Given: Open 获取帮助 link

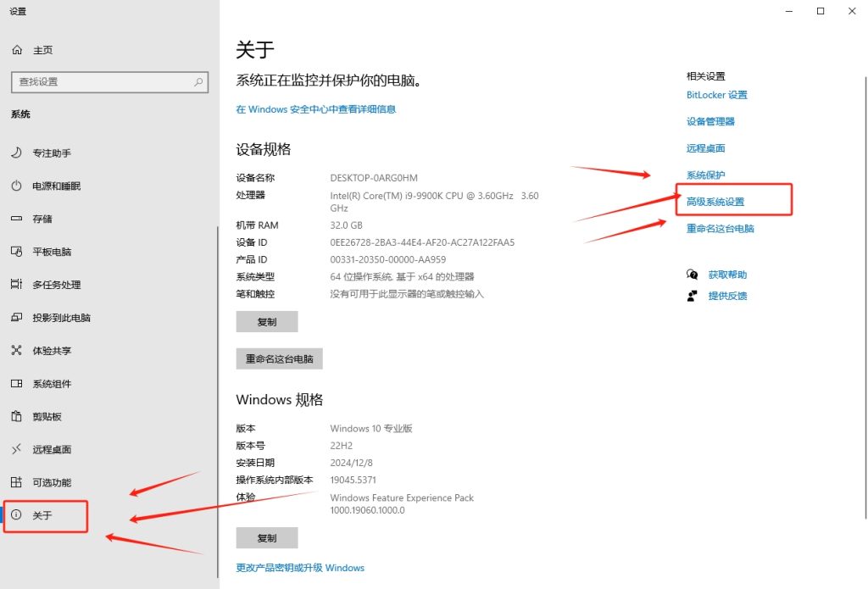Looking at the screenshot, I should pyautogui.click(x=727, y=275).
